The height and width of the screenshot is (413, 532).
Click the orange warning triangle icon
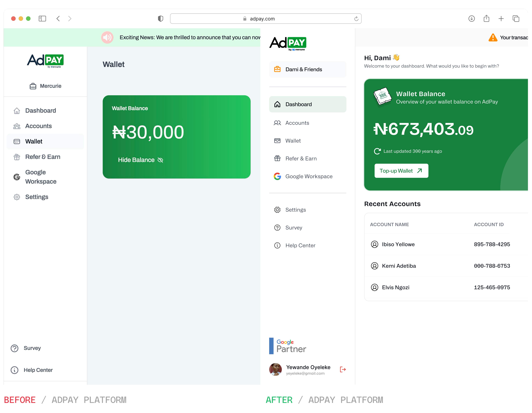(493, 38)
